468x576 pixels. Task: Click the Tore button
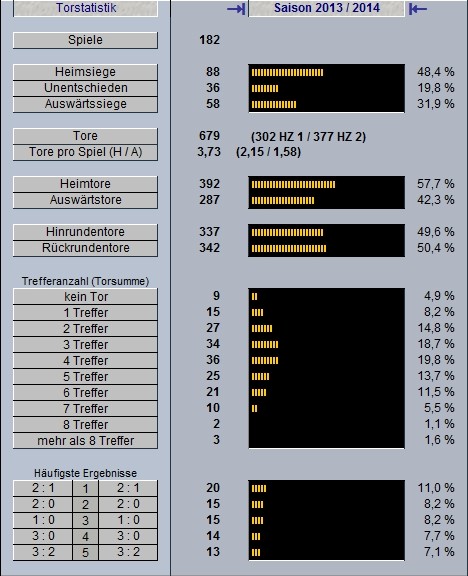[x=85, y=136]
